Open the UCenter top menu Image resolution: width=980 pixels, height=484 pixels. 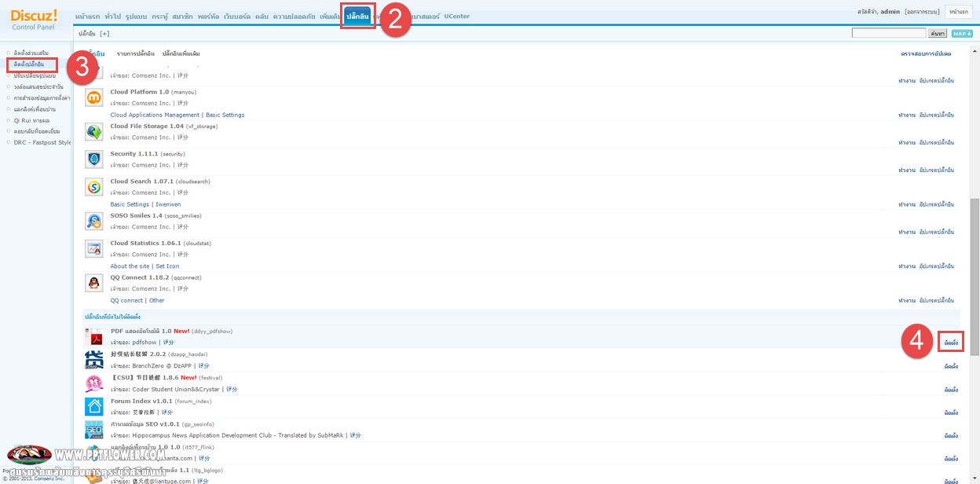[456, 16]
